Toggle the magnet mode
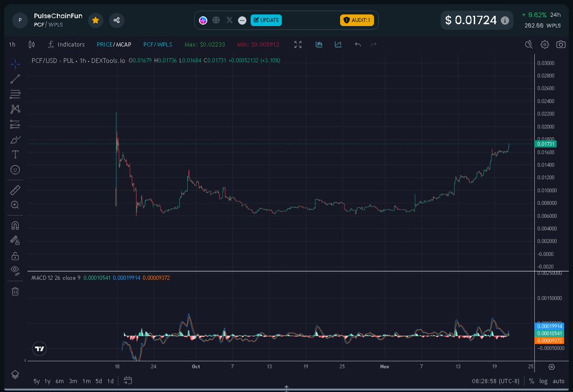573x392 pixels. click(x=15, y=225)
